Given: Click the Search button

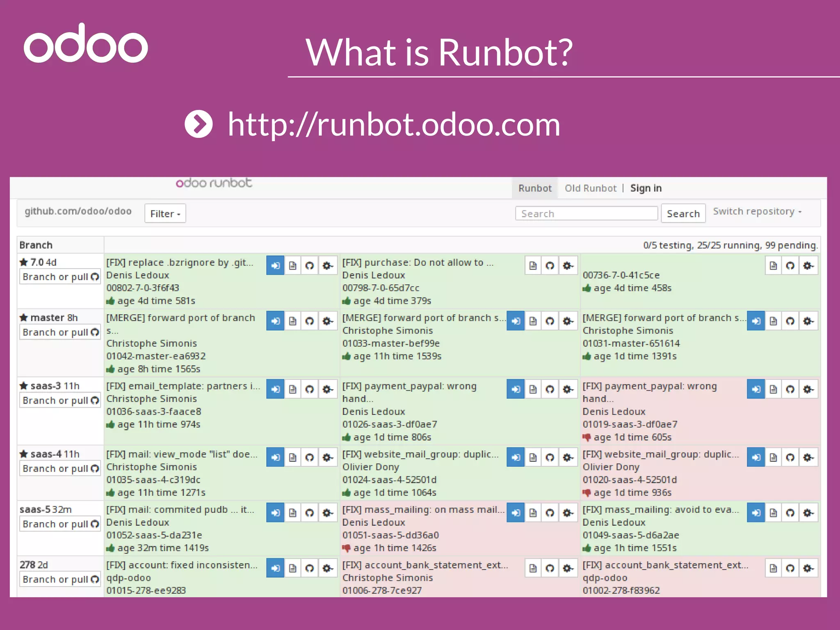Looking at the screenshot, I should pyautogui.click(x=683, y=213).
